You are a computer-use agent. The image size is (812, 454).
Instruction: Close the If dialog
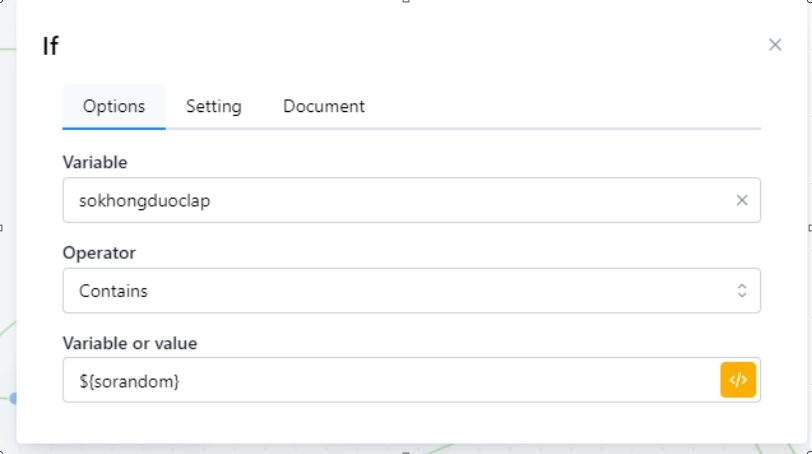pos(775,45)
